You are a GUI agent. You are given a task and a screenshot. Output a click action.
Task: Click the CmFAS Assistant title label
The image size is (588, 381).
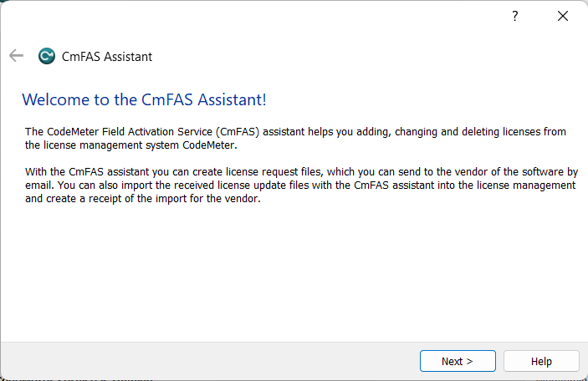pyautogui.click(x=107, y=57)
